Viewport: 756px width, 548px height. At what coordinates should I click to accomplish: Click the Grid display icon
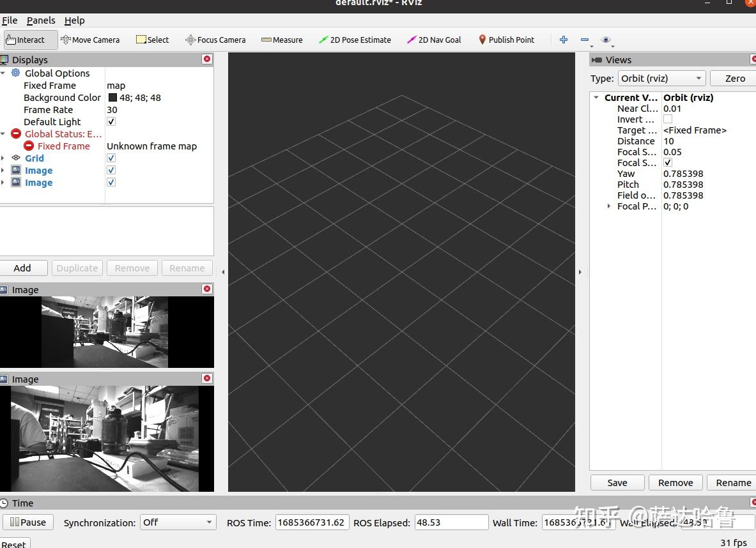tap(16, 158)
